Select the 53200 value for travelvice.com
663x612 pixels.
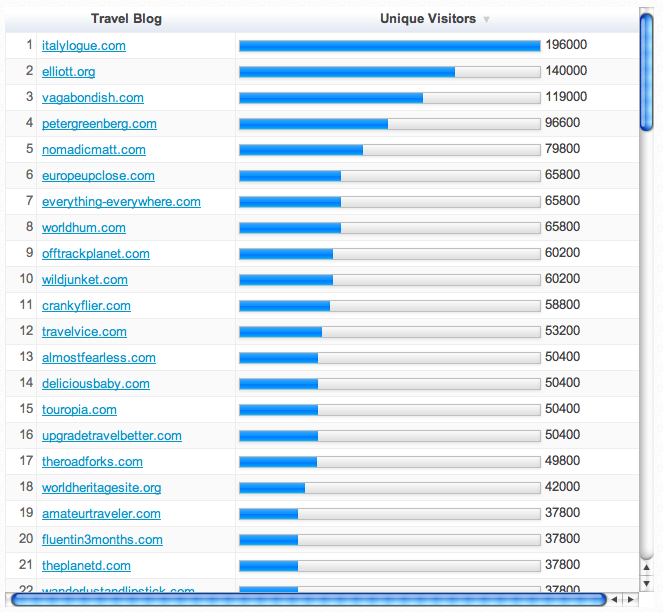coord(563,331)
